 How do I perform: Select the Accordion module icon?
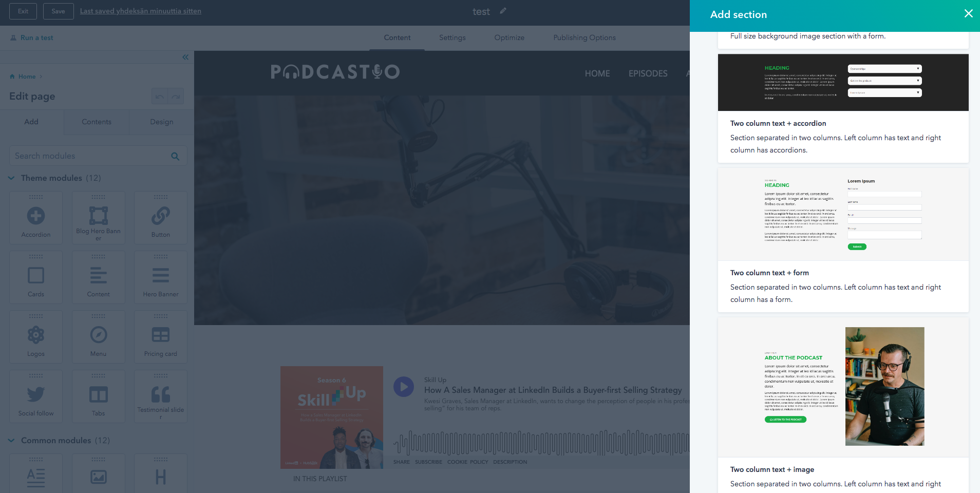click(36, 216)
